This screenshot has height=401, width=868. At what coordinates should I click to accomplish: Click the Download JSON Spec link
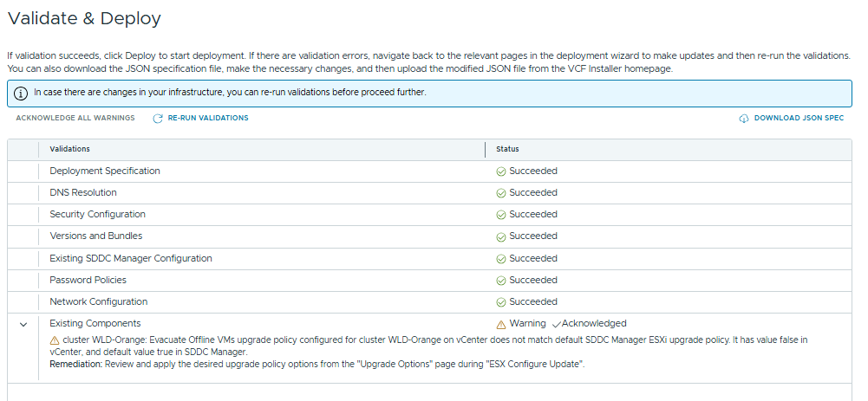tap(798, 119)
